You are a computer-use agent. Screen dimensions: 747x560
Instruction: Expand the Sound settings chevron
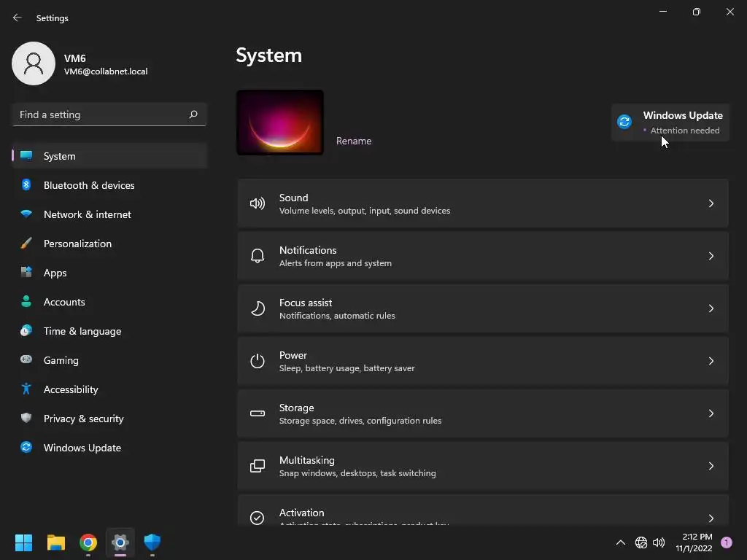(711, 204)
